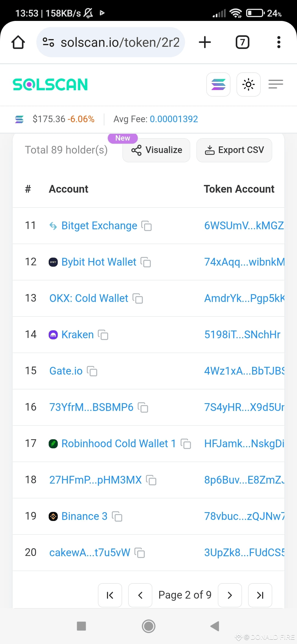The image size is (297, 644).
Task: Copy the Kraken account address
Action: (103, 335)
